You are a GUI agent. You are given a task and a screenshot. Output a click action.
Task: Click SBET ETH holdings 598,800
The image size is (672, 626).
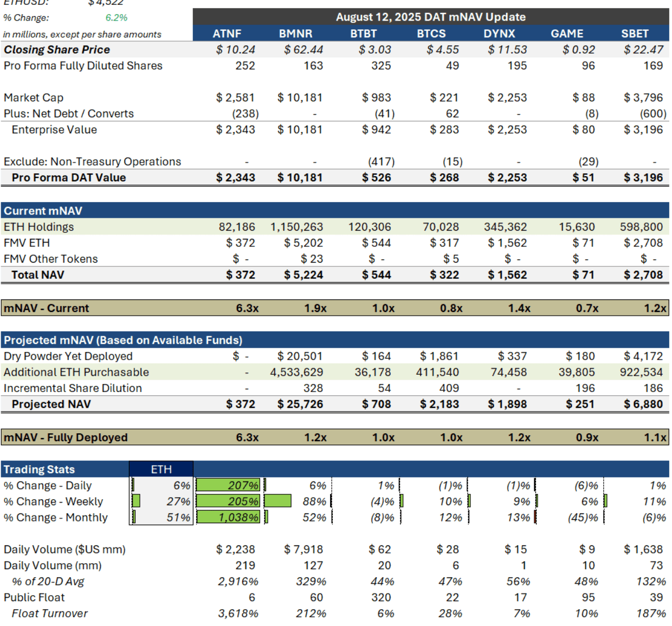642,227
